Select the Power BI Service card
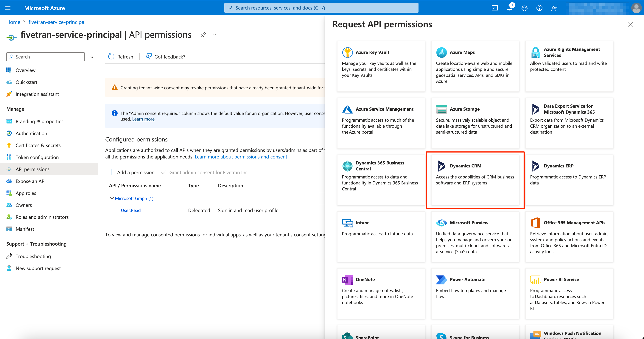 coord(569,294)
